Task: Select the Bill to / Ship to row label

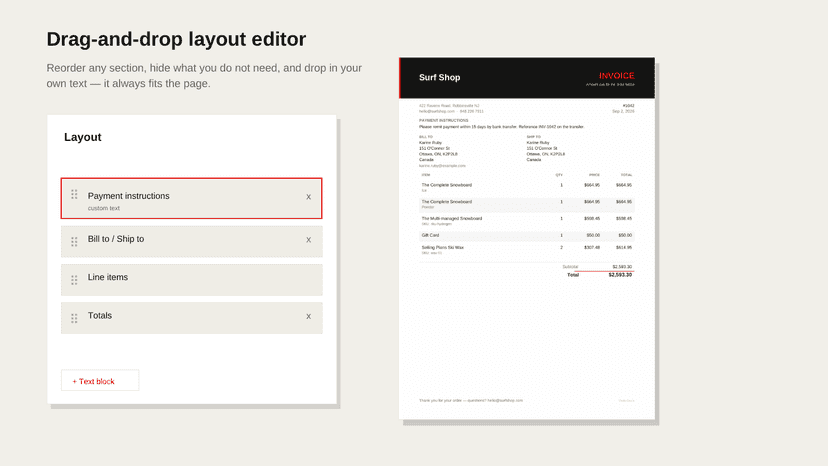Action: (x=116, y=239)
